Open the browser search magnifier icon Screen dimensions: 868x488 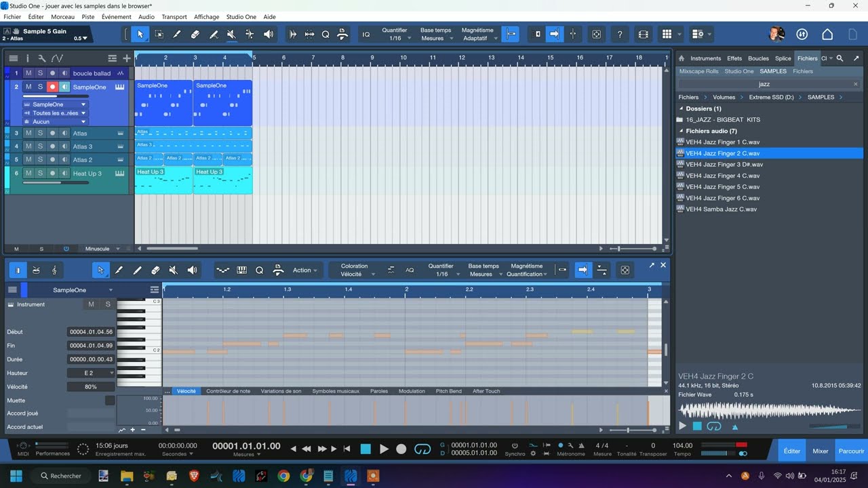point(840,58)
